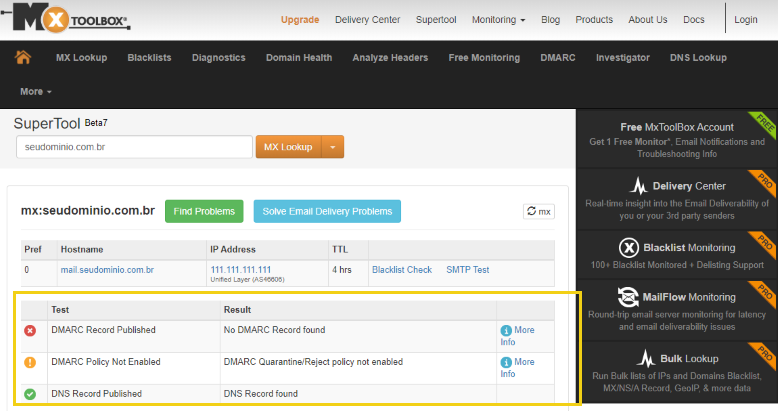Open the Products page
This screenshot has height=411, width=778.
(x=594, y=20)
